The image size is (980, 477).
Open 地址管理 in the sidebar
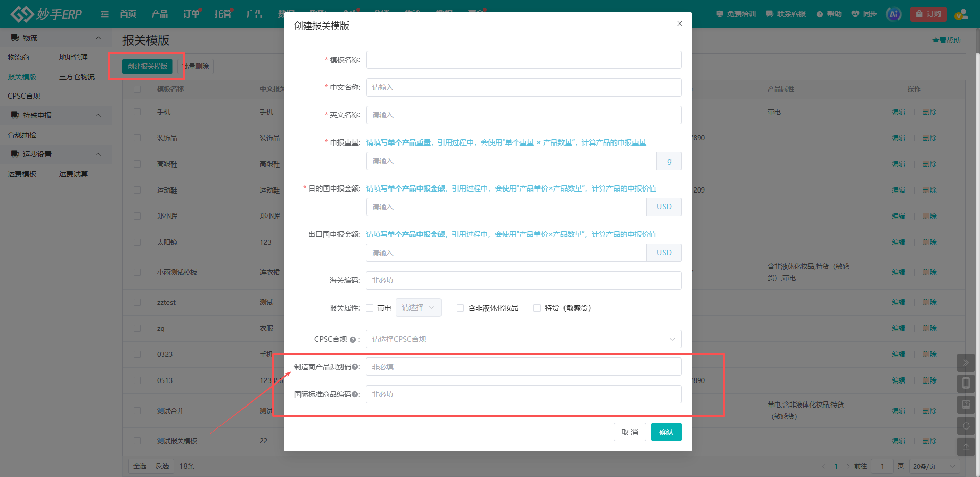(x=73, y=57)
